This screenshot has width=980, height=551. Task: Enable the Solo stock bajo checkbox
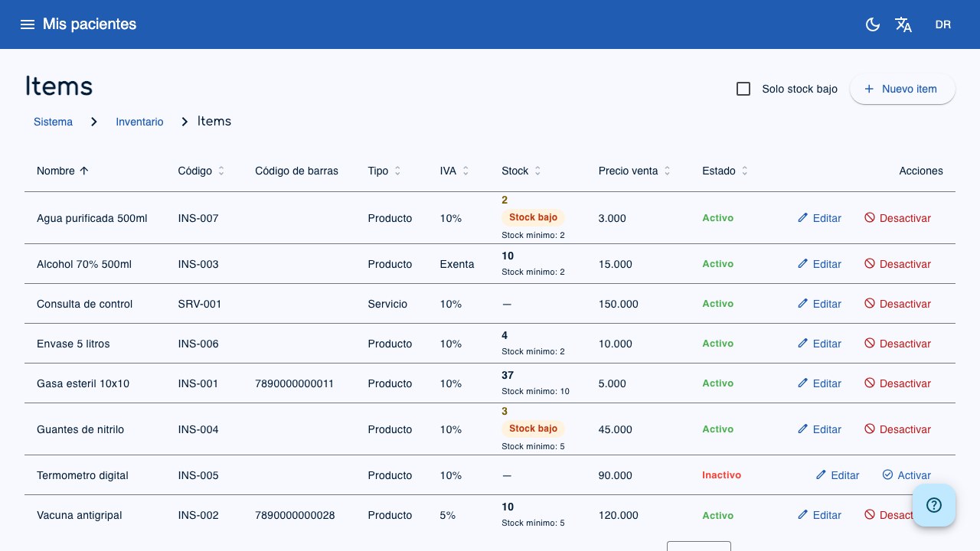tap(743, 89)
